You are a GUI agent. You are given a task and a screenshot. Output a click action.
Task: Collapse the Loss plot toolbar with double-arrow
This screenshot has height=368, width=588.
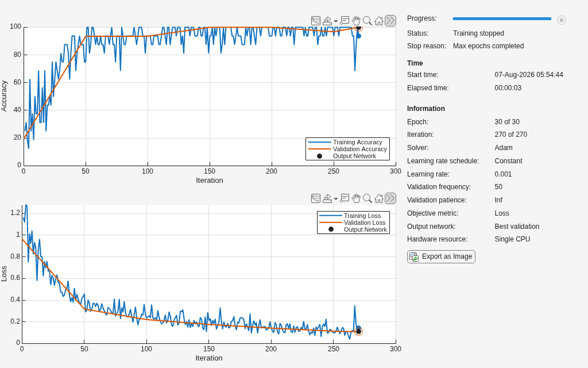coord(390,198)
